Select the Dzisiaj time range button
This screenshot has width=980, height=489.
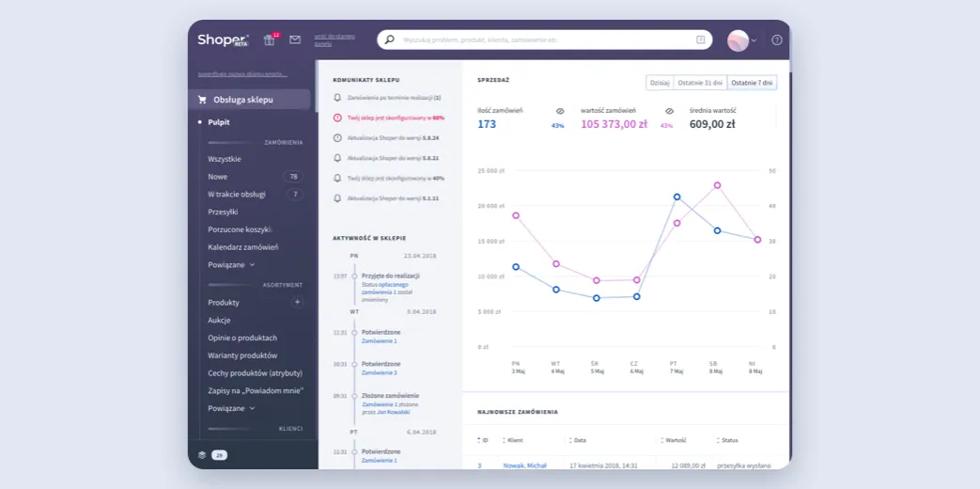(x=660, y=83)
